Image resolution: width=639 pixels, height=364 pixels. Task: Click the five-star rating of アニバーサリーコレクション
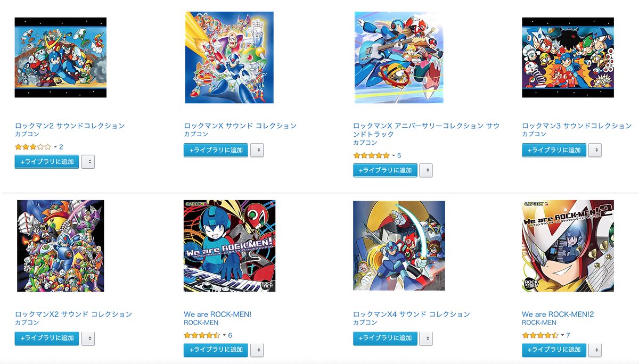coord(371,155)
